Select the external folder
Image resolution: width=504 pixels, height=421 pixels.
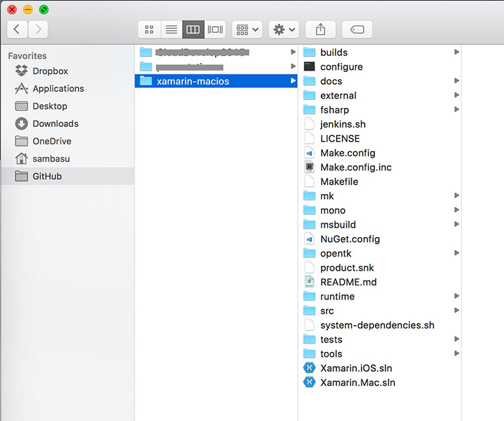point(380,95)
